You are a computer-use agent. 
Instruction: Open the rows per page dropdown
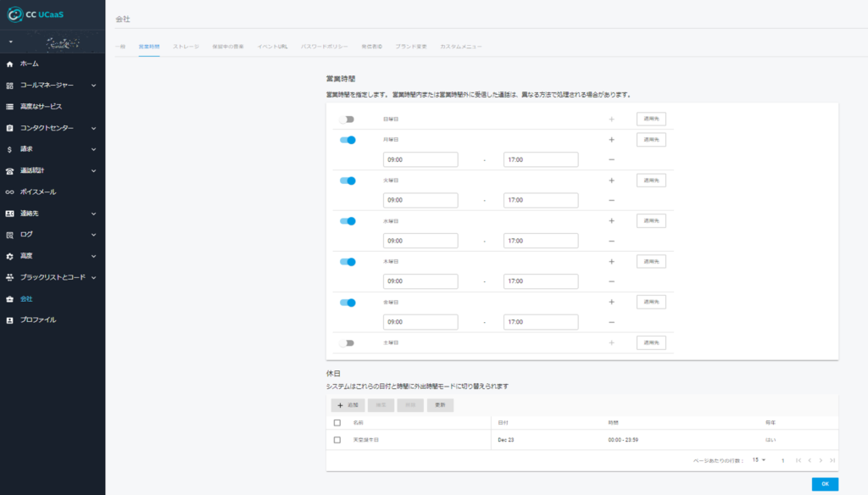tap(759, 460)
